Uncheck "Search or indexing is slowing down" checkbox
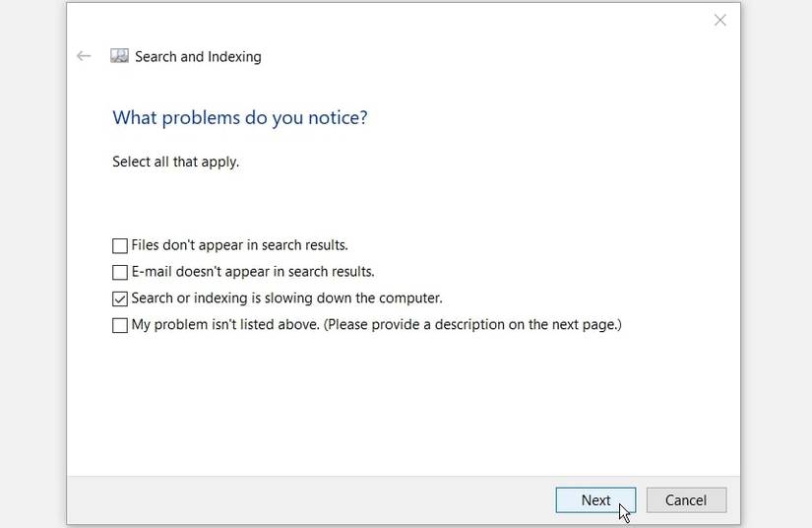 pyautogui.click(x=120, y=298)
